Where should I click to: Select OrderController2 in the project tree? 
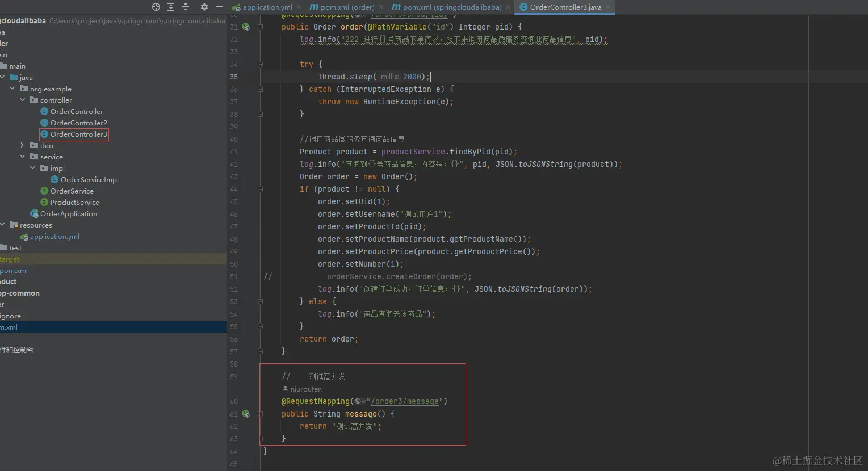[x=78, y=123]
